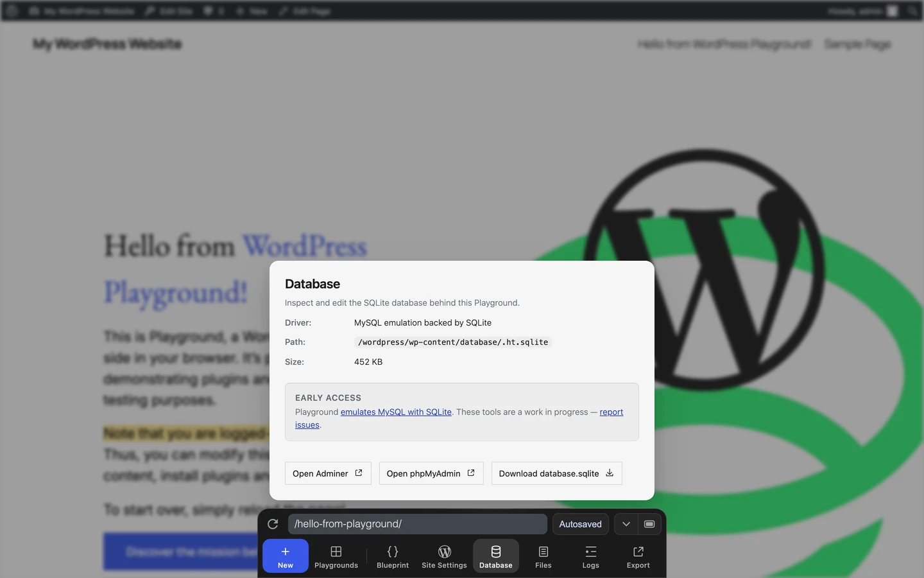
Task: Open Site Settings from the toolbar
Action: click(444, 556)
